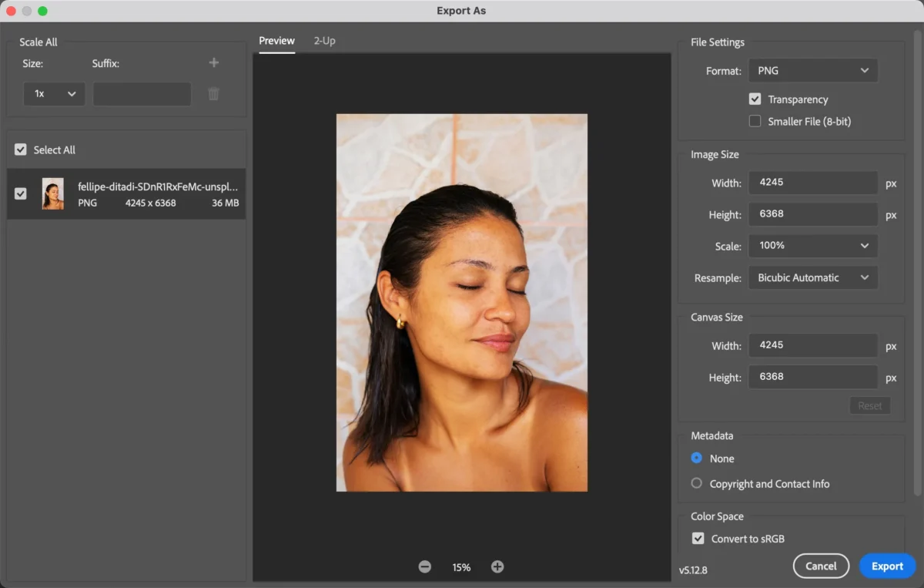The width and height of the screenshot is (924, 588).
Task: Expand the Scale 100% dropdown
Action: (812, 246)
